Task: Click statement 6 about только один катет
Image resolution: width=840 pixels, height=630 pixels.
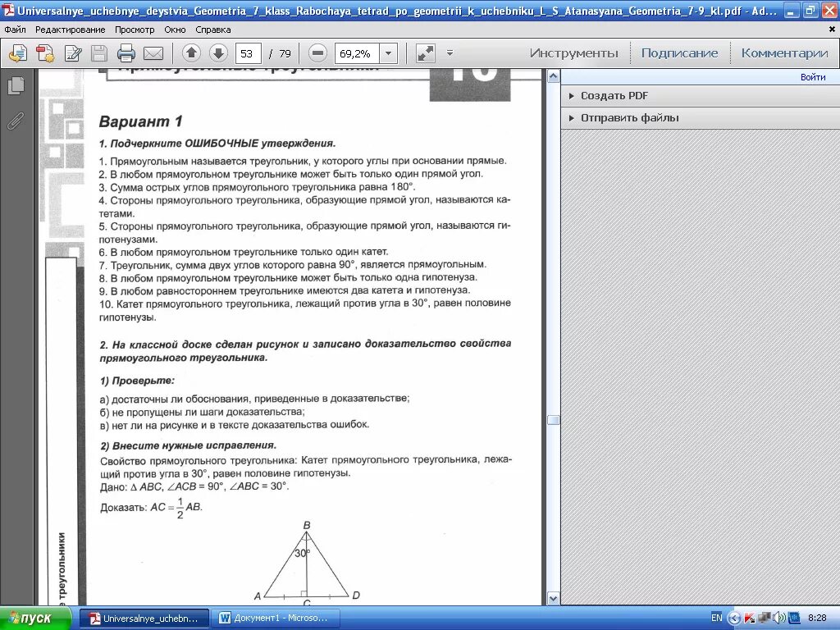Action: click(244, 252)
